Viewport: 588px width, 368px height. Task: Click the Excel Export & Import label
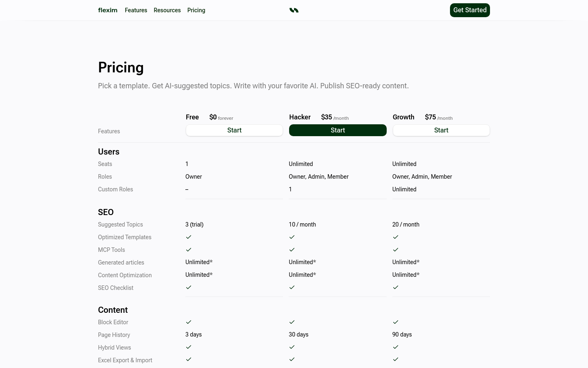pyautogui.click(x=125, y=360)
